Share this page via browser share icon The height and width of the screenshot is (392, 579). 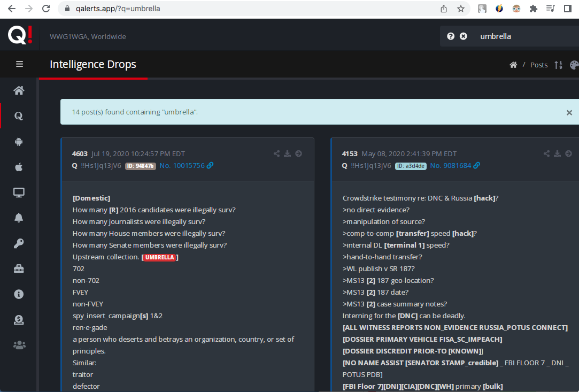click(444, 9)
